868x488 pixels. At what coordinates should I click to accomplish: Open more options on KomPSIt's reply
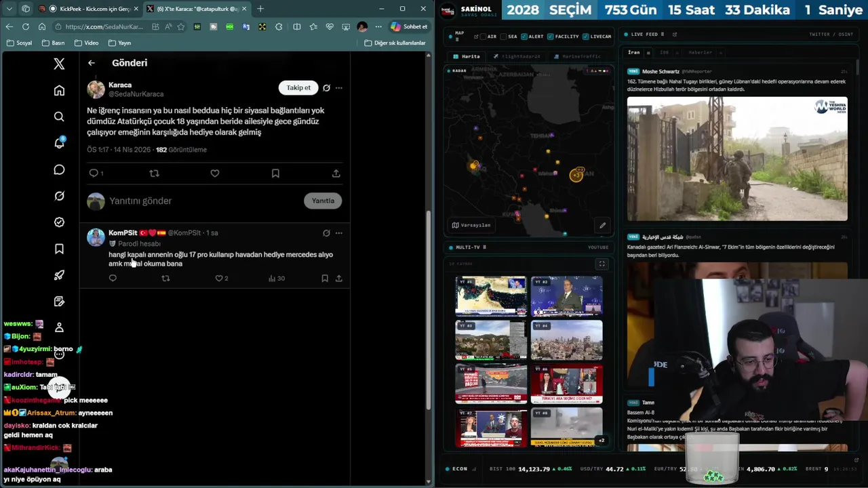point(339,233)
